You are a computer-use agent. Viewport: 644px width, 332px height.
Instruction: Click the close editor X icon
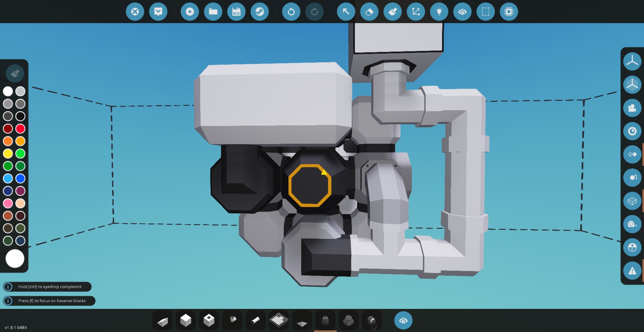[x=135, y=12]
